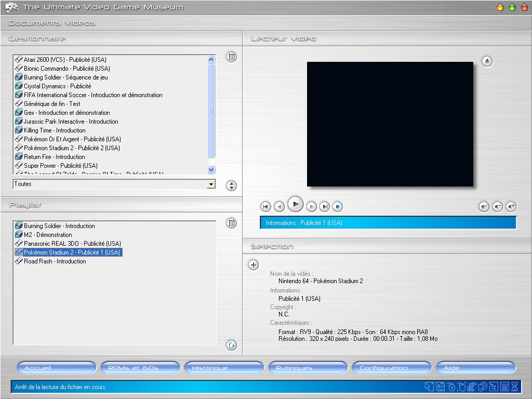Click the rewind step-back button

[279, 206]
